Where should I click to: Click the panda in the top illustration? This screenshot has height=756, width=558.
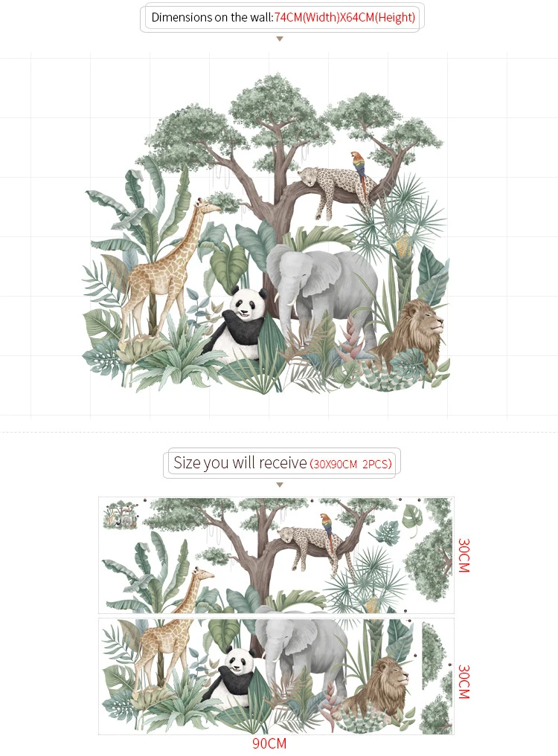(x=237, y=322)
